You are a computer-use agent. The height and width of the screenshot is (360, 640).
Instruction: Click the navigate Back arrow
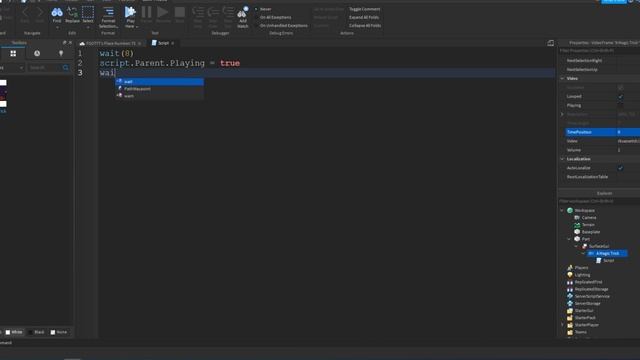tap(25, 13)
